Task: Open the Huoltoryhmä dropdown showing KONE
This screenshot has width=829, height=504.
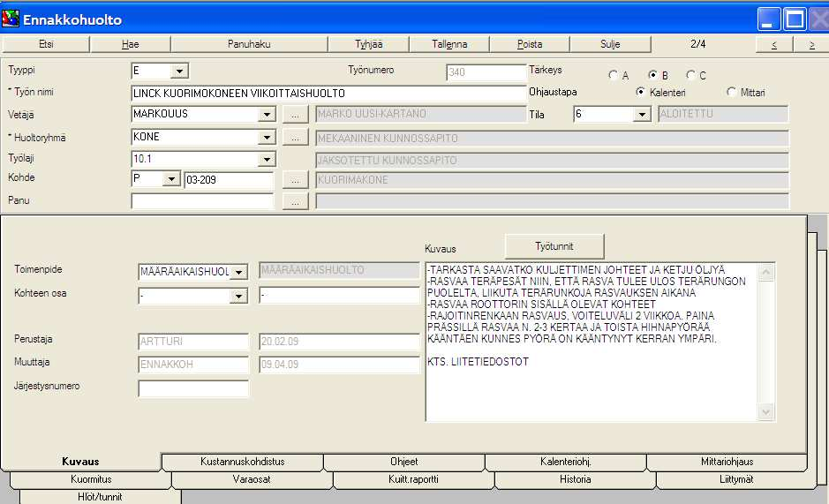Action: 267,138
